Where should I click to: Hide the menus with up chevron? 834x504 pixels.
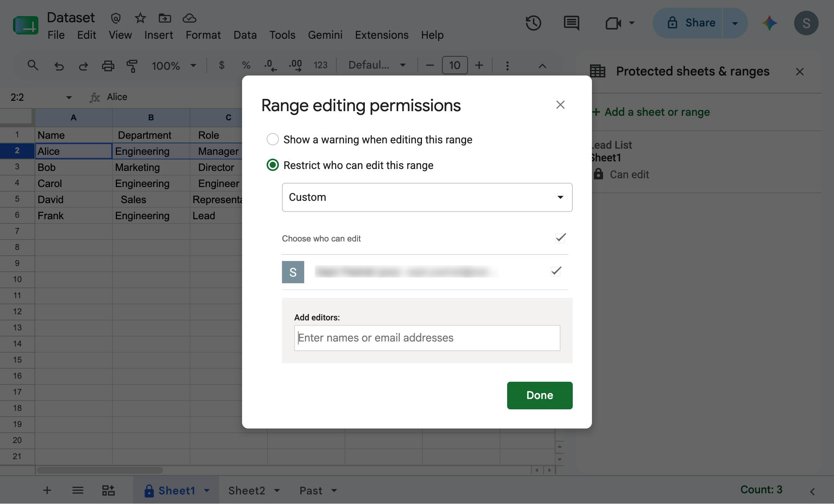(542, 66)
